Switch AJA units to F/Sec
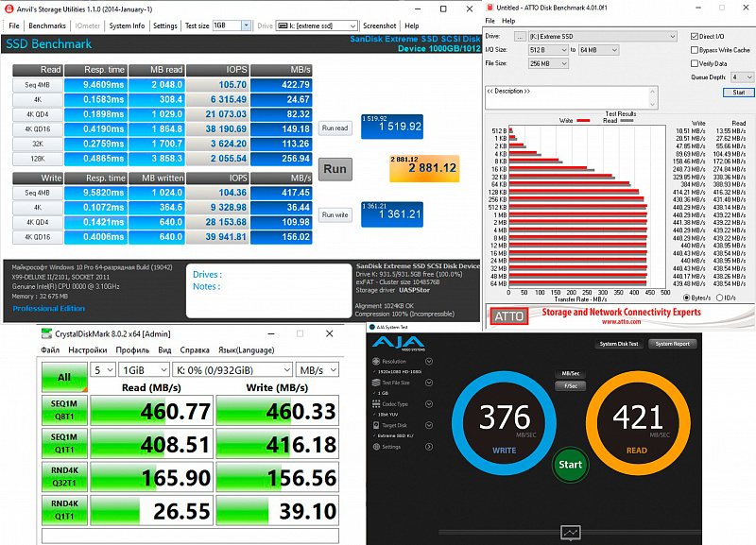The image size is (756, 545). click(571, 385)
